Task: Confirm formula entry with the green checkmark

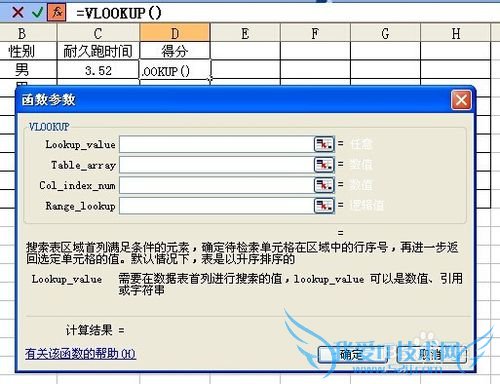Action: coord(37,13)
